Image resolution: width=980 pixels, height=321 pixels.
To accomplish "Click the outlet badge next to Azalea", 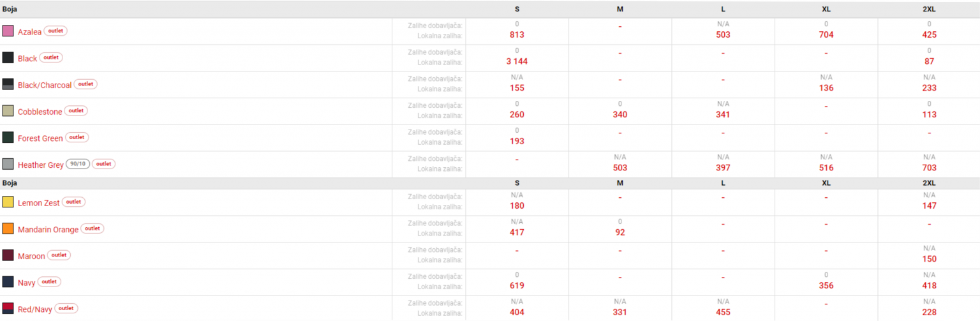I will [56, 31].
